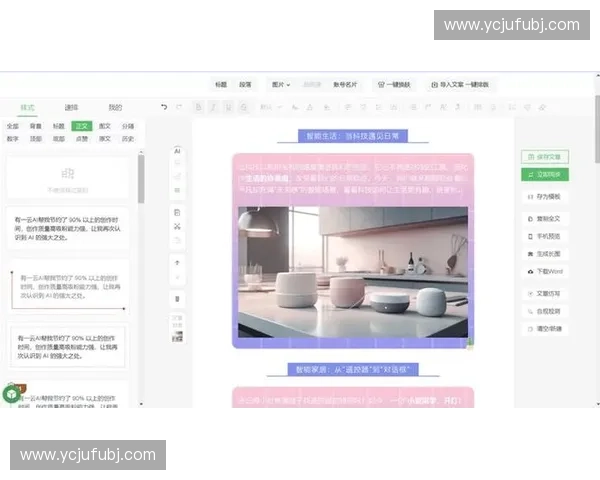Image resolution: width=600 pixels, height=480 pixels.
Task: Click the pink paragraph text above the kitchen image
Action: [x=353, y=178]
